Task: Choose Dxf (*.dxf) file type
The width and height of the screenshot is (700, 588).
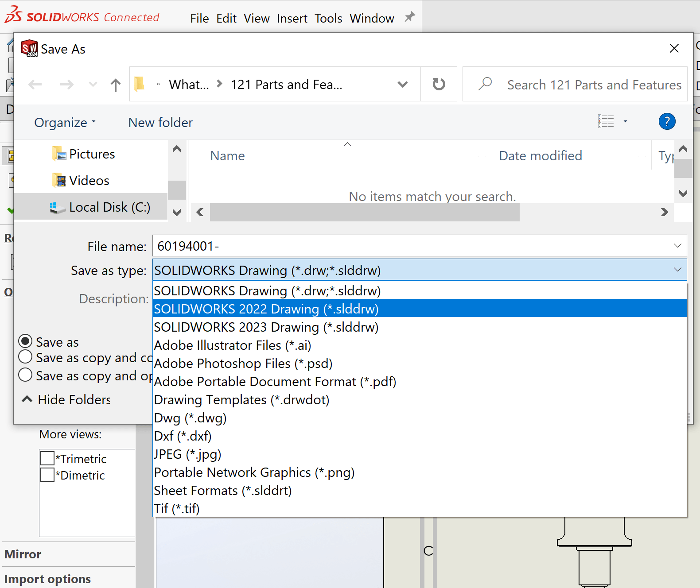Action: pos(420,436)
